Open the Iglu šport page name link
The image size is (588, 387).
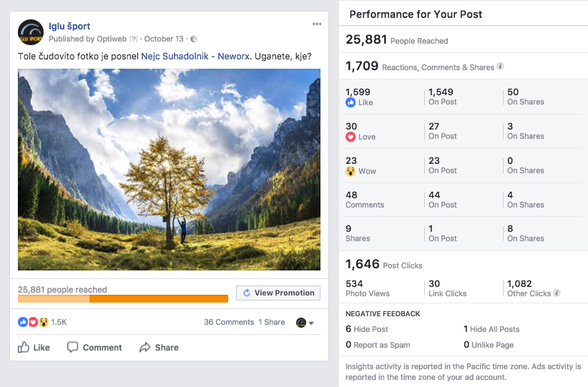(x=69, y=26)
